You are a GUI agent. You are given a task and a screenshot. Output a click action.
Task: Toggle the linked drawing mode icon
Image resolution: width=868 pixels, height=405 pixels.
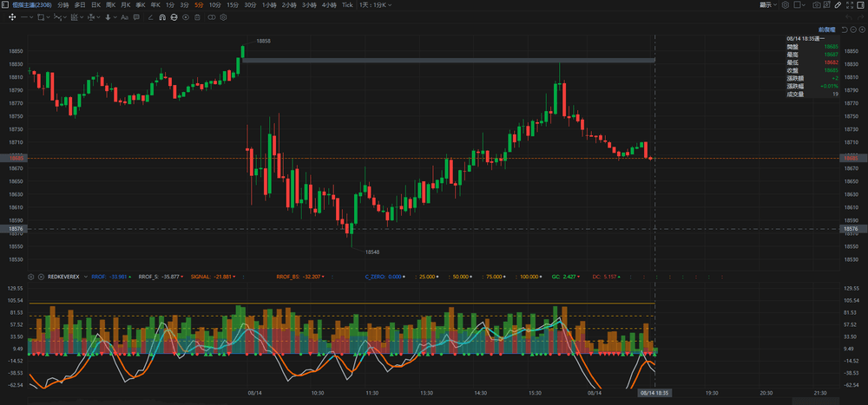[211, 16]
